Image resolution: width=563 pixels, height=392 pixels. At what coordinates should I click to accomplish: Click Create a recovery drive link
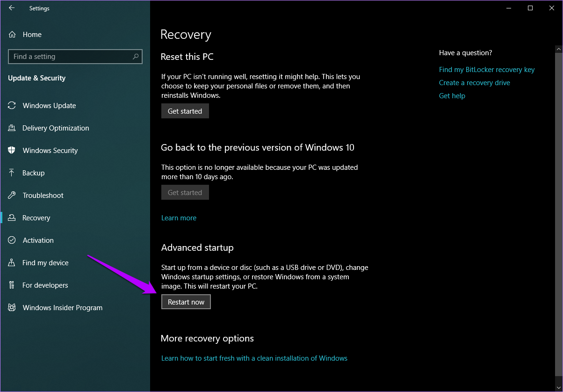(475, 83)
